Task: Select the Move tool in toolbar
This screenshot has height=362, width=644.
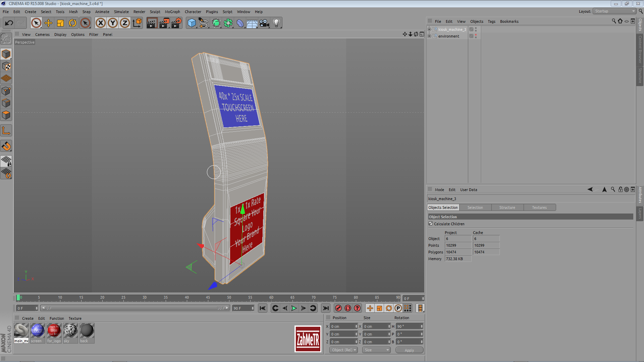Action: 48,23
